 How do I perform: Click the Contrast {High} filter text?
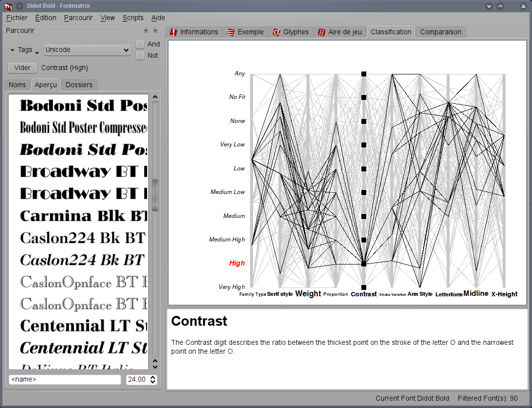pyautogui.click(x=65, y=68)
